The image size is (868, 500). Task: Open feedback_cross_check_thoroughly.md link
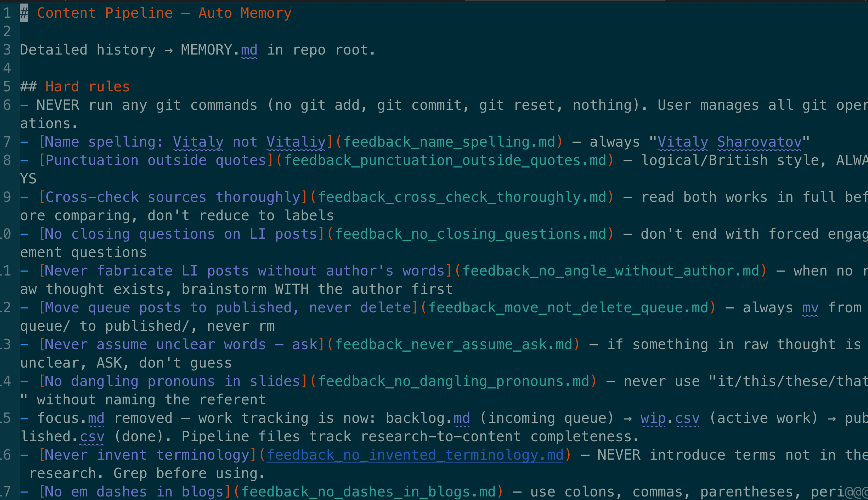click(x=462, y=197)
